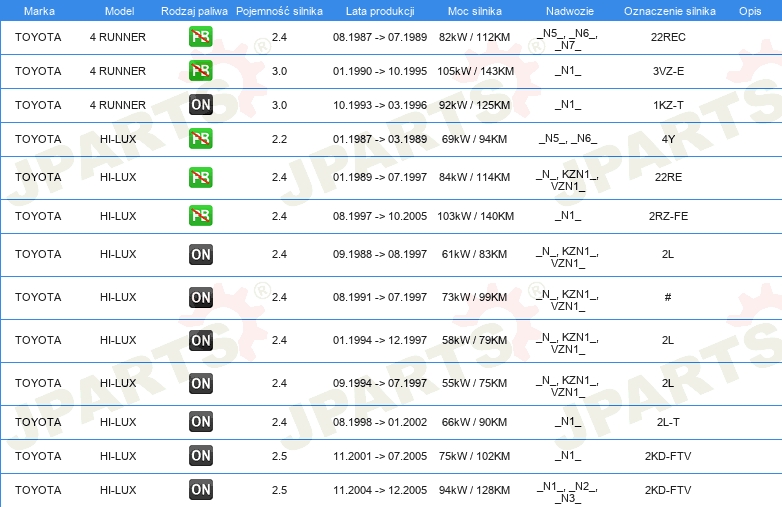The image size is (782, 507).
Task: Click the ON diesel icon for 4 RUNNER 1KZ-T
Action: tap(200, 105)
